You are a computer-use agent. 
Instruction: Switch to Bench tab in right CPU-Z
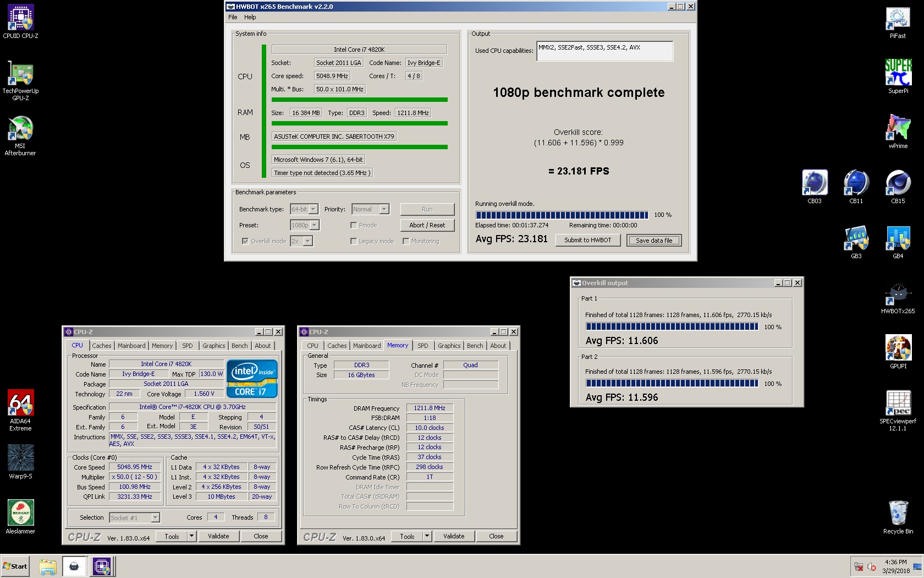475,346
